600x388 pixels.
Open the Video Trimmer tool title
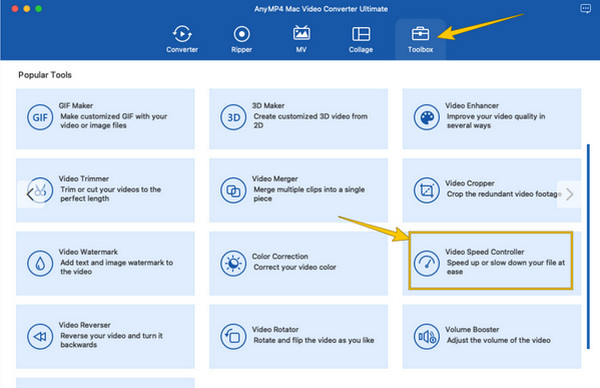point(83,179)
